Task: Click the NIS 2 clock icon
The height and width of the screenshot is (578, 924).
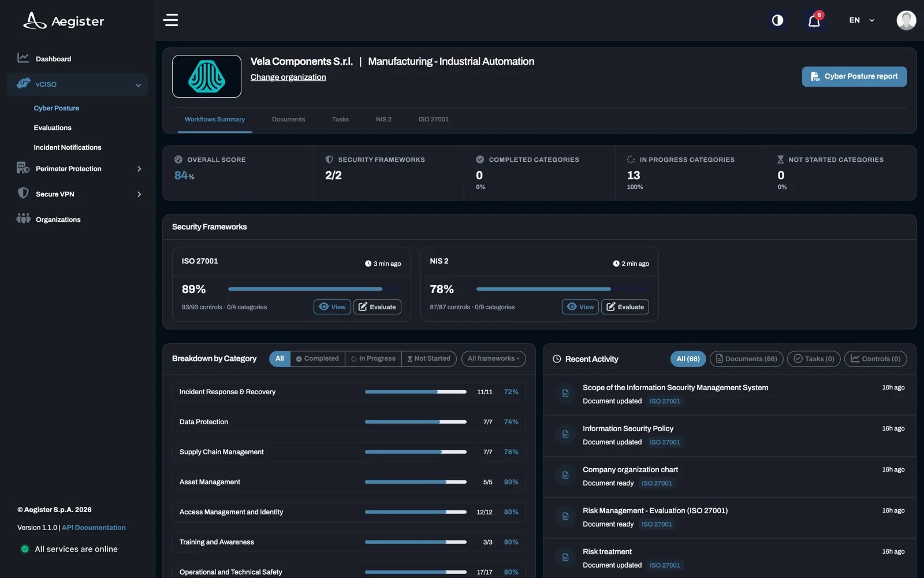Action: pyautogui.click(x=616, y=264)
